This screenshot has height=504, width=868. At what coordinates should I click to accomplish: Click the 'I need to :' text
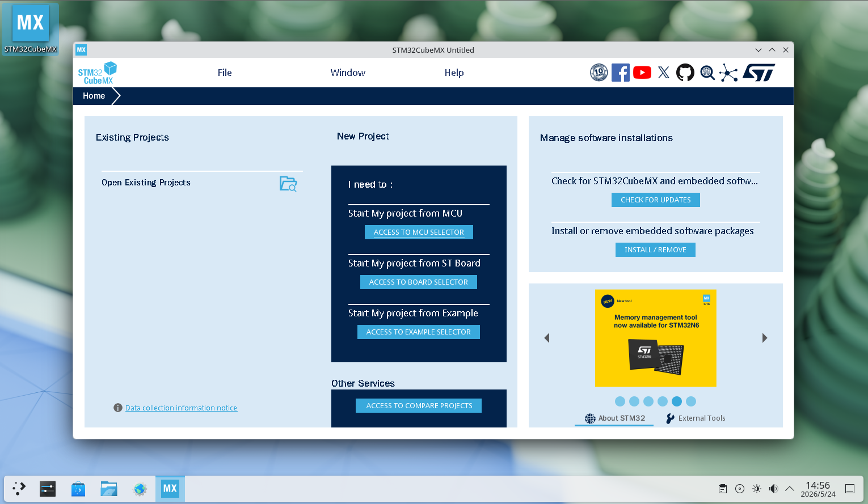point(370,184)
